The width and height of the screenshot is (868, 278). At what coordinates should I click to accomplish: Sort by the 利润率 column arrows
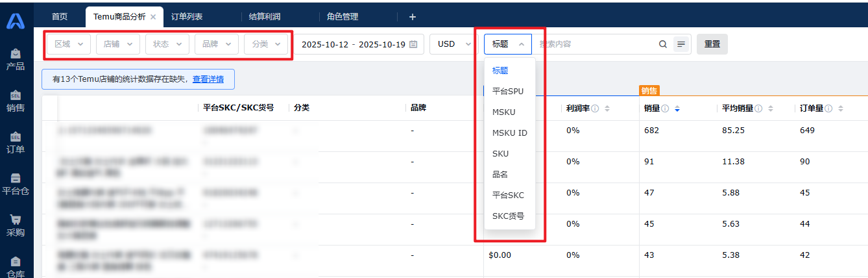607,108
